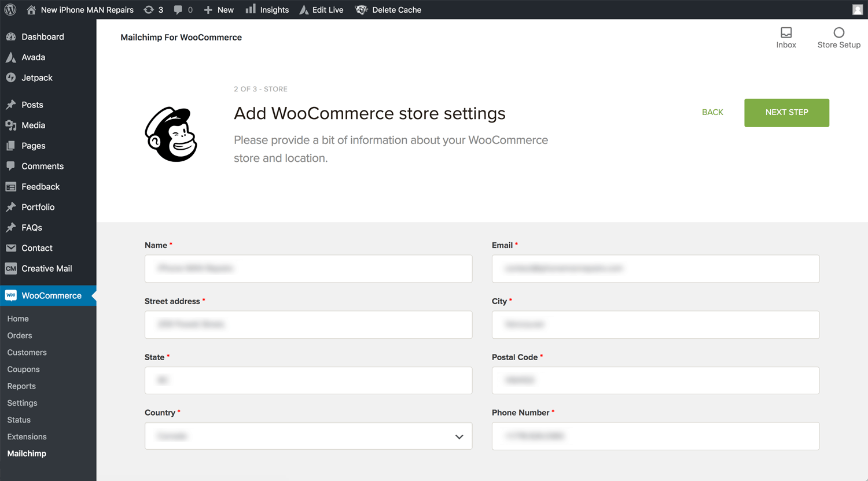Click the Contact envelope icon
This screenshot has width=868, height=481.
(11, 248)
